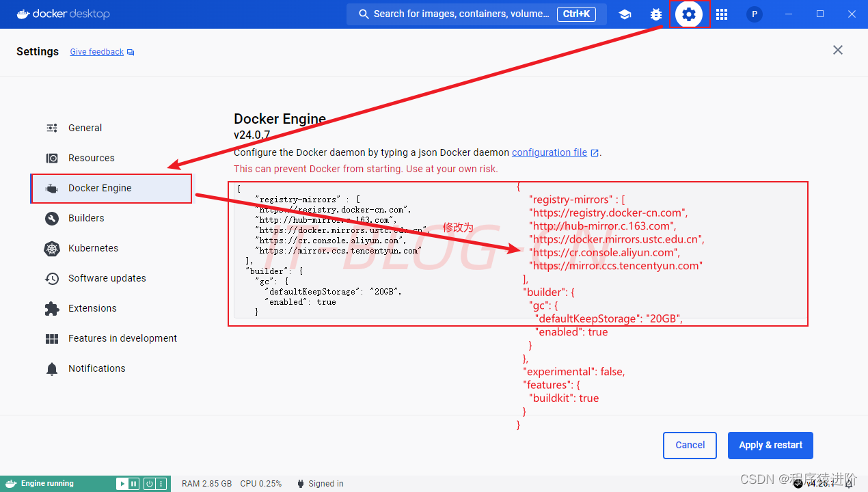
Task: Click the Ctrl+K shortcut badge
Action: (x=577, y=14)
